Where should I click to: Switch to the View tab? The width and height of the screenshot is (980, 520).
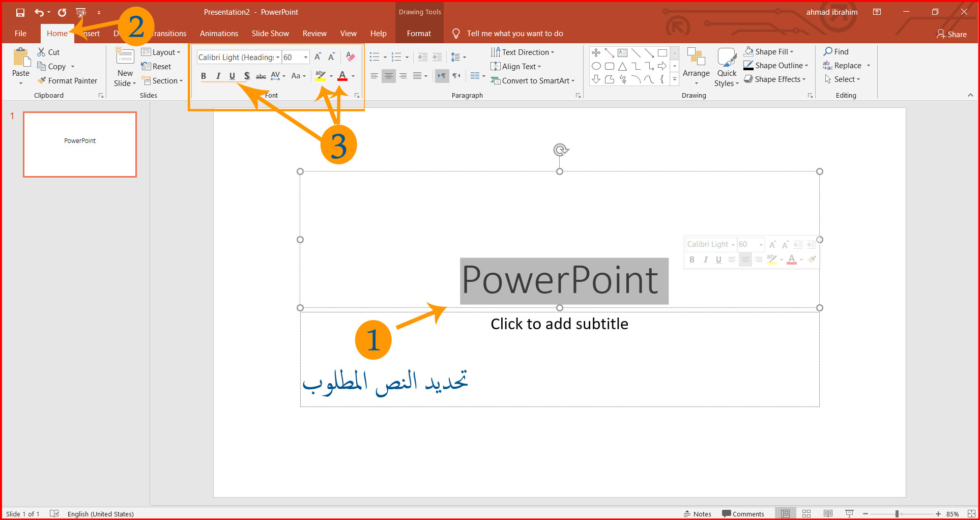pos(348,34)
